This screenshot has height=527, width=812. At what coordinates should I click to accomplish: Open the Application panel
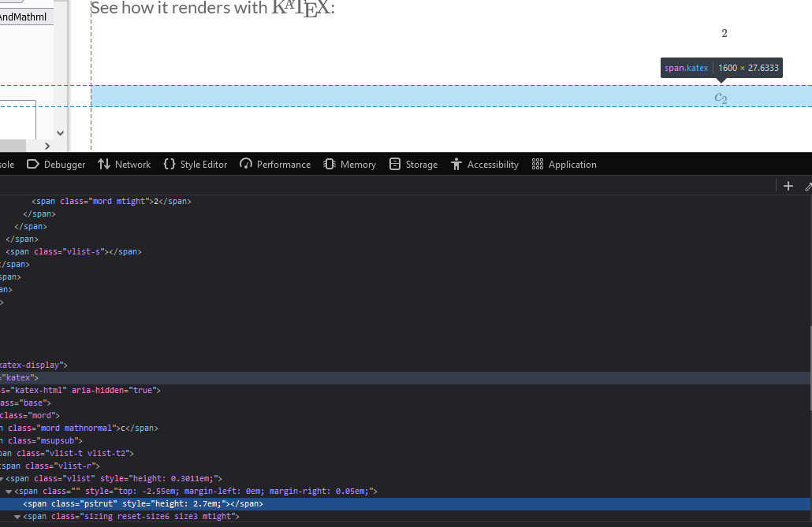(x=566, y=164)
